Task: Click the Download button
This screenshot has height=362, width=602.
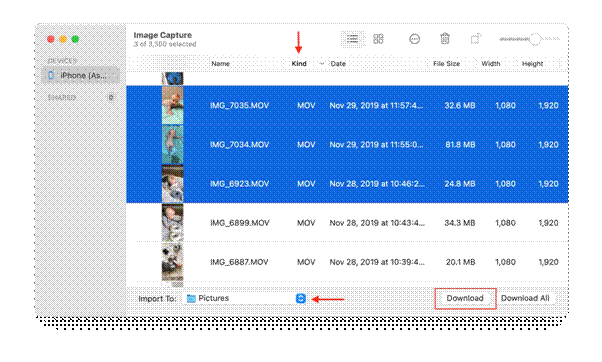Action: tap(465, 298)
